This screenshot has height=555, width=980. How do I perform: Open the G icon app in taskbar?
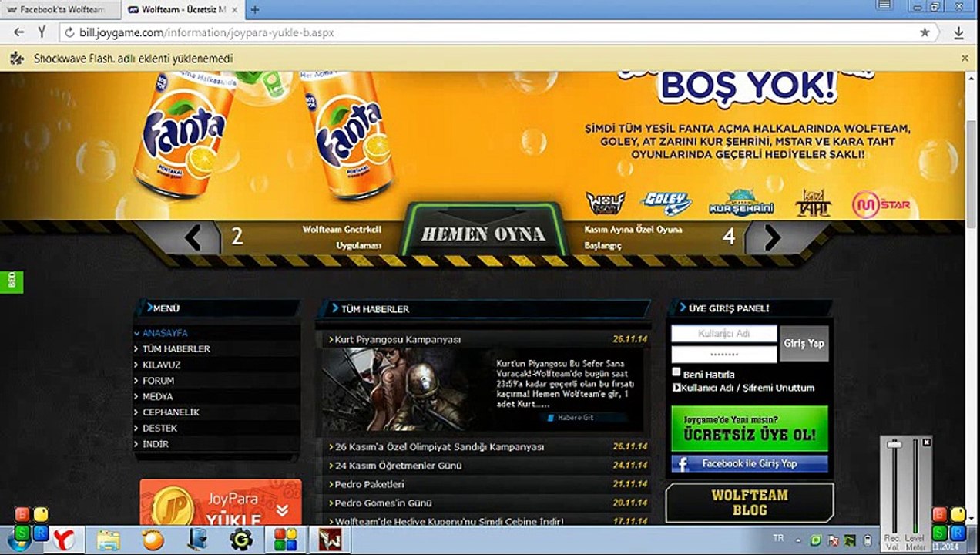pyautogui.click(x=241, y=540)
